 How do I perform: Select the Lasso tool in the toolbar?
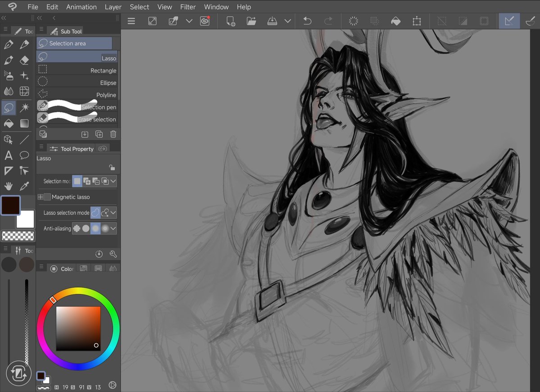pyautogui.click(x=9, y=107)
